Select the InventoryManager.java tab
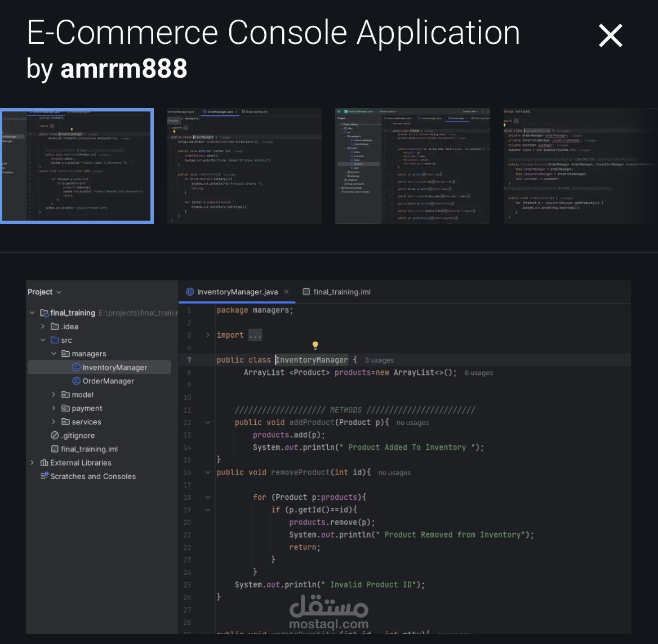 pyautogui.click(x=237, y=292)
